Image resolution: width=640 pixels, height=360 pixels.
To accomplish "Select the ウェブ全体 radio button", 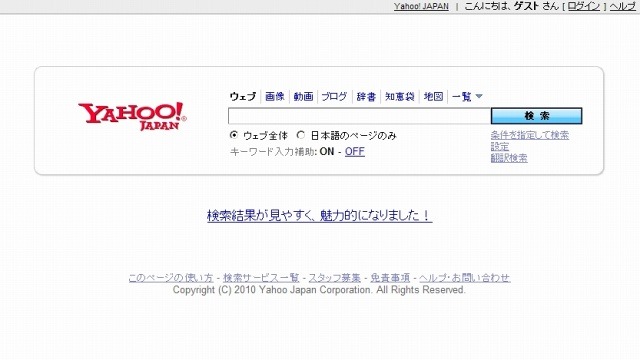I will 234,135.
